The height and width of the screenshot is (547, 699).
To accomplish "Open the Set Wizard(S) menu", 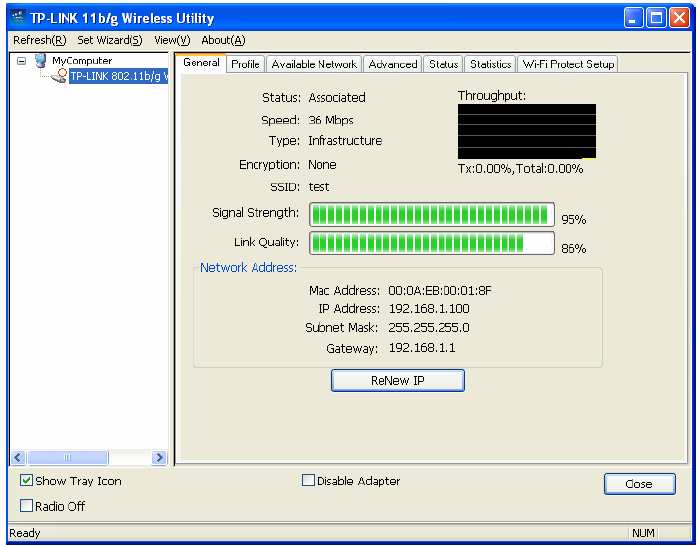I will [x=110, y=40].
